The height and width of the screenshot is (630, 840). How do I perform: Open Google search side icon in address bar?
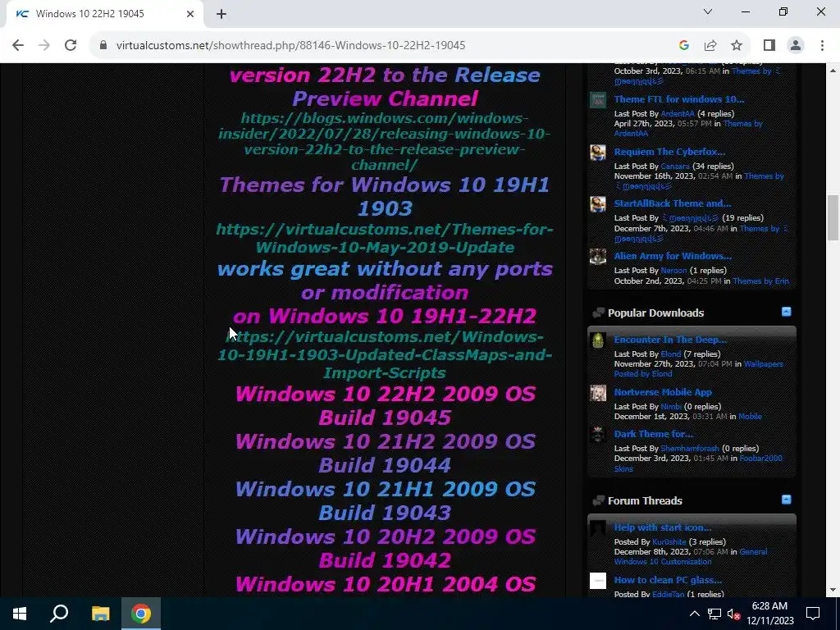coord(683,45)
